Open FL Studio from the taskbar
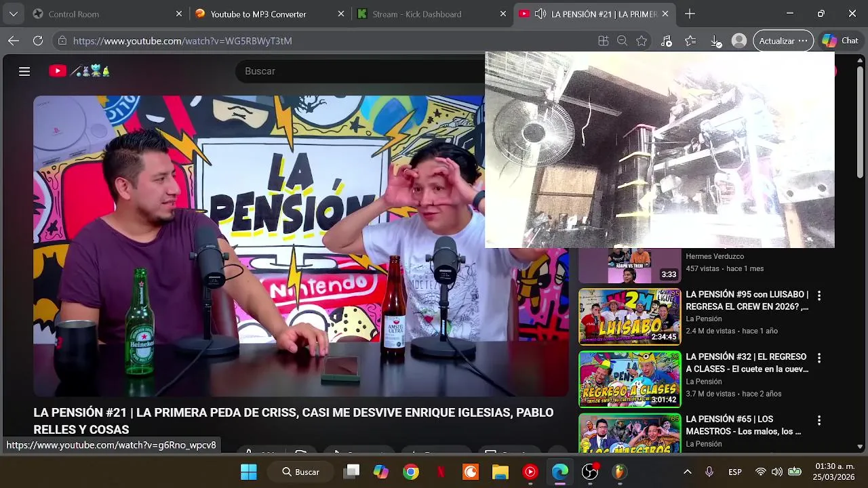This screenshot has width=868, height=488. [620, 472]
